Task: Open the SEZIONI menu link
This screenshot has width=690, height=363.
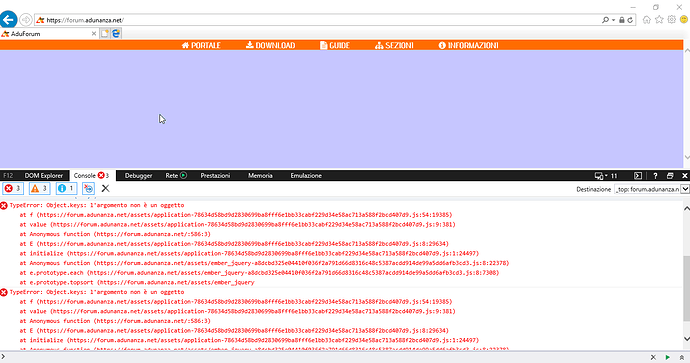Action: pyautogui.click(x=394, y=45)
